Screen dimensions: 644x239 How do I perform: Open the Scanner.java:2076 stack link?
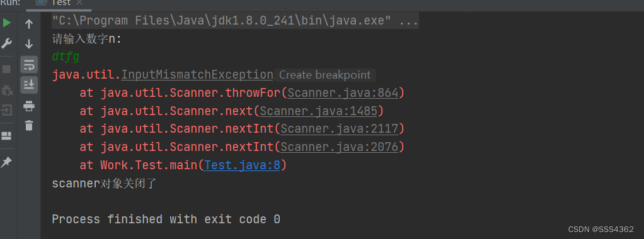click(x=340, y=147)
